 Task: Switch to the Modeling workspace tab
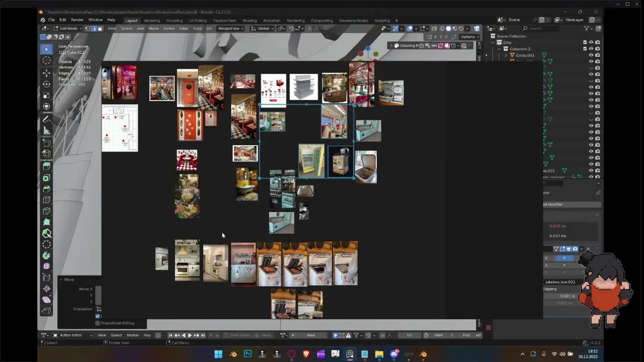151,21
